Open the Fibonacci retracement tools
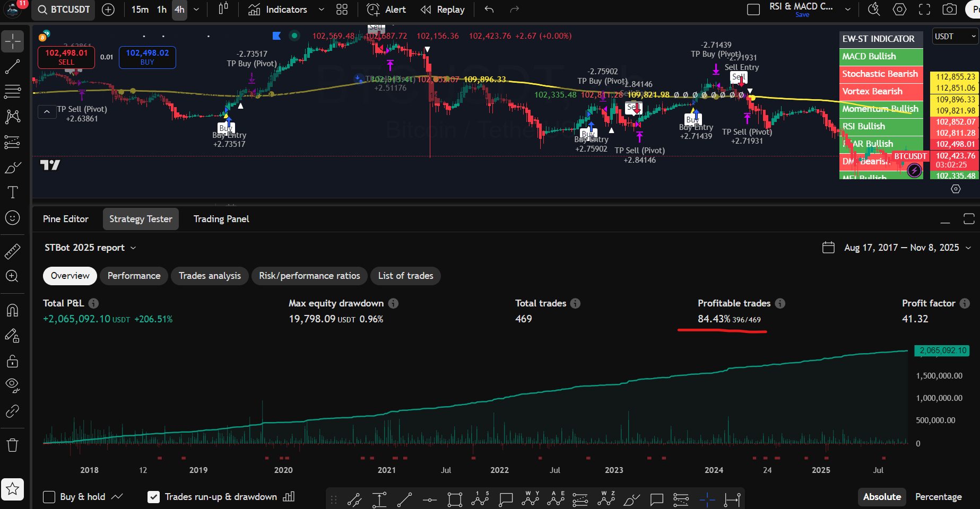 [13, 91]
